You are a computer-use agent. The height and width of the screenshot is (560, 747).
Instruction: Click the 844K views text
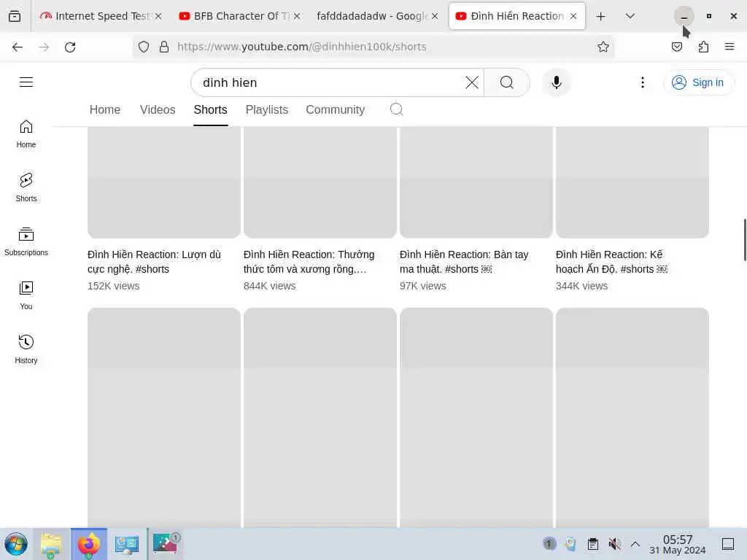click(270, 286)
